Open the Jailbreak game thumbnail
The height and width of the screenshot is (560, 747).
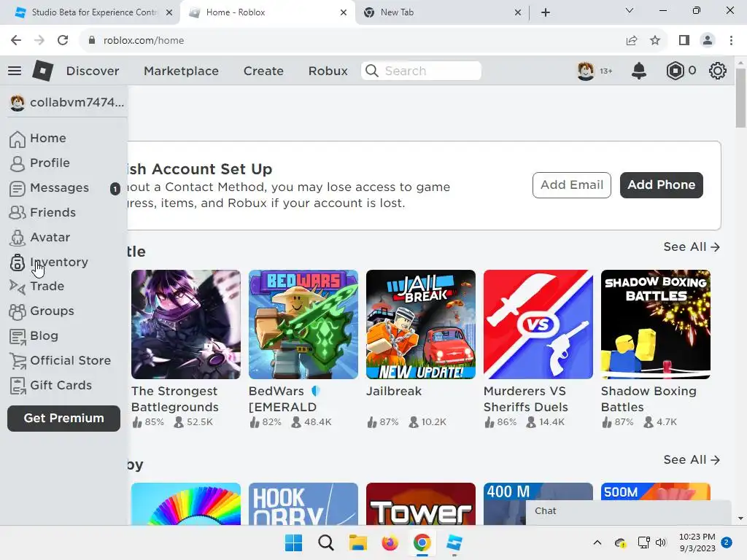pos(421,324)
